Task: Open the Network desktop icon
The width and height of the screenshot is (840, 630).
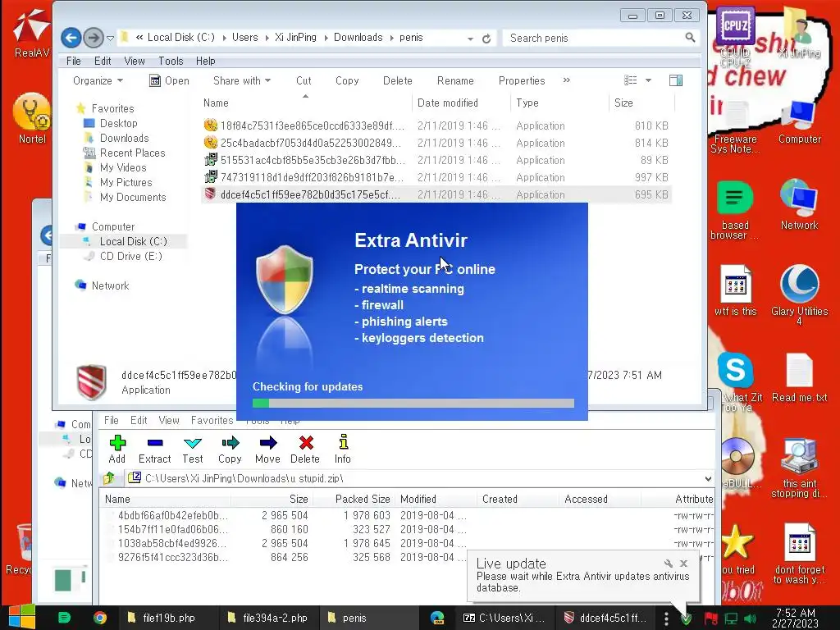Action: (x=799, y=204)
